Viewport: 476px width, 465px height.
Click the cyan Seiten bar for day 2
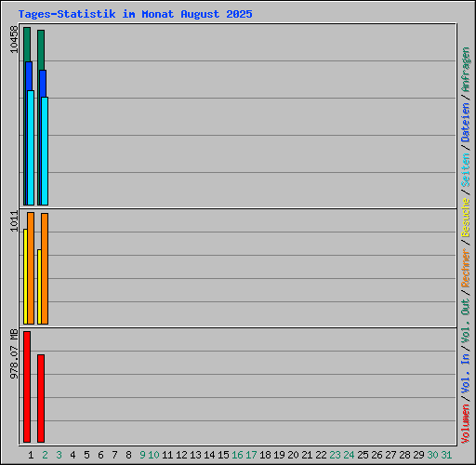pyautogui.click(x=45, y=151)
